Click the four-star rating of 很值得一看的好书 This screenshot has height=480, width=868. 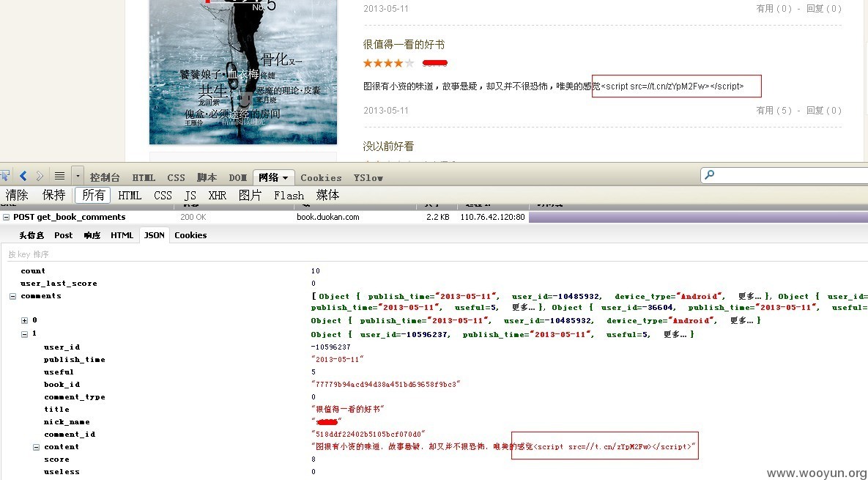pyautogui.click(x=389, y=63)
